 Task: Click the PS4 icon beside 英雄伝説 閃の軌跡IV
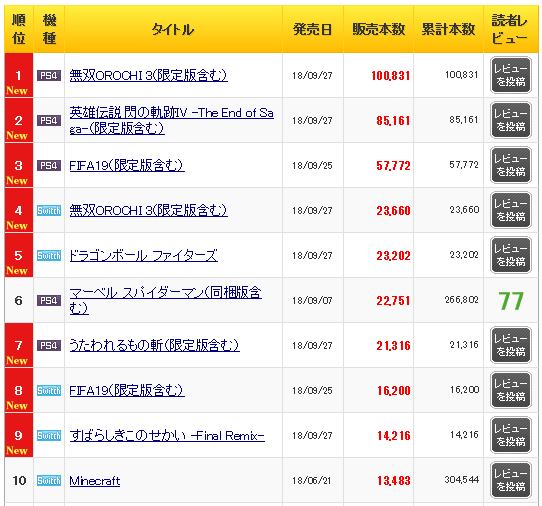pyautogui.click(x=49, y=120)
